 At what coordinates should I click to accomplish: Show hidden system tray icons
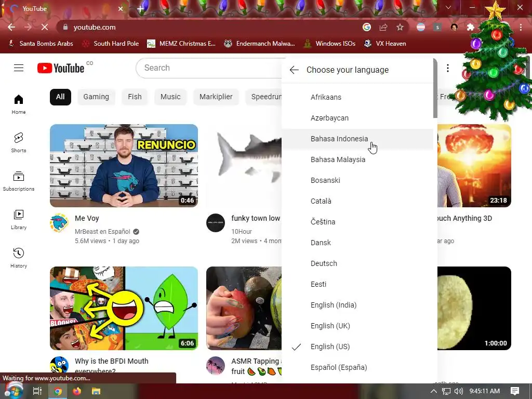click(x=434, y=391)
